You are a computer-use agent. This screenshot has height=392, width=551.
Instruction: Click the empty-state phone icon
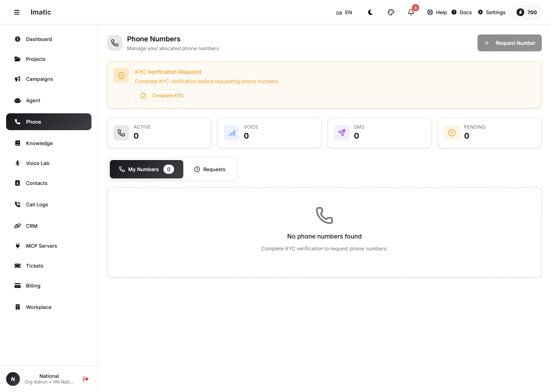pos(324,216)
